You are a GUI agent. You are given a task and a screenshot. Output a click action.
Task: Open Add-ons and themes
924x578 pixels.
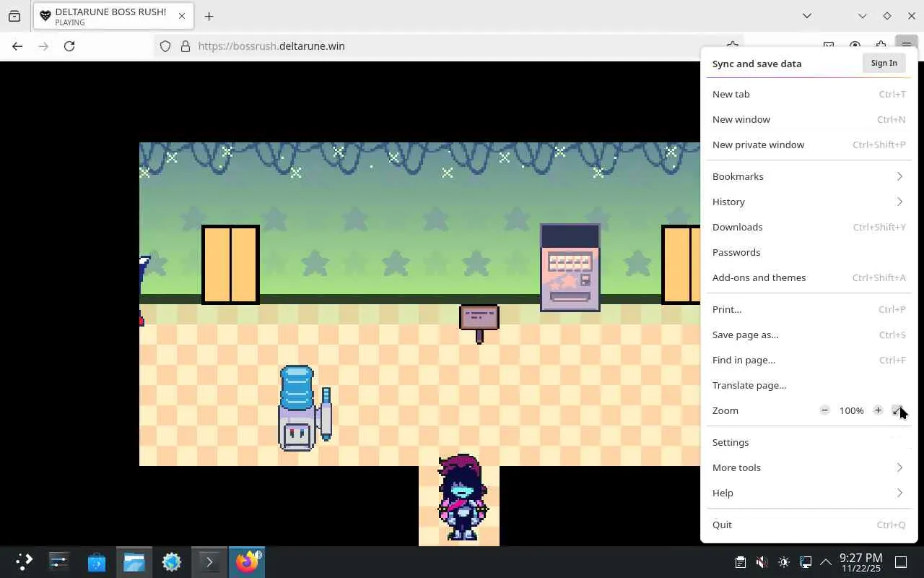(x=808, y=277)
